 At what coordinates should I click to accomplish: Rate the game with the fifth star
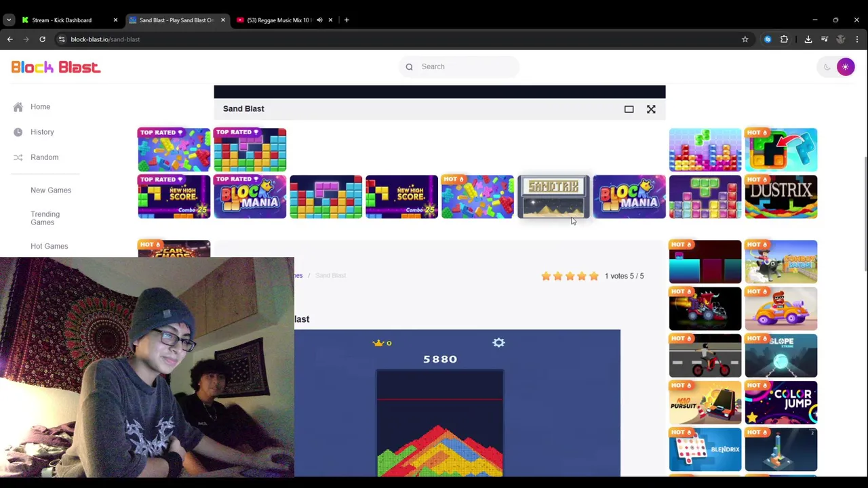coord(594,276)
